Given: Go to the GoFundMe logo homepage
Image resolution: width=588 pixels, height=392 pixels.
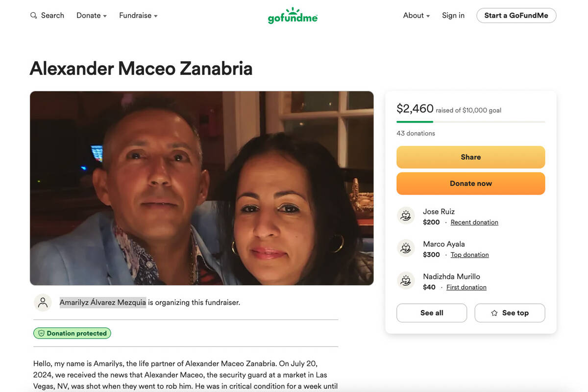Looking at the screenshot, I should pos(293,16).
